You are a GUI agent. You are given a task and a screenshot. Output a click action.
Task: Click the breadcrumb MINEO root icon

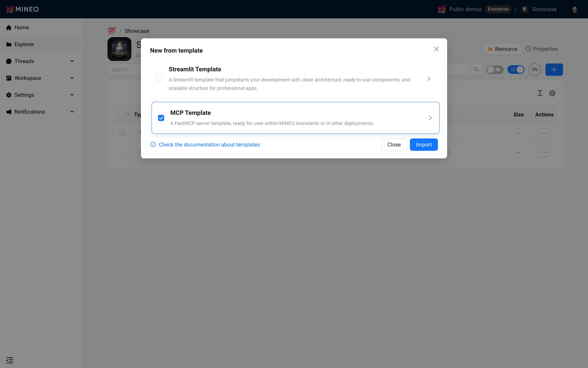[x=112, y=31]
